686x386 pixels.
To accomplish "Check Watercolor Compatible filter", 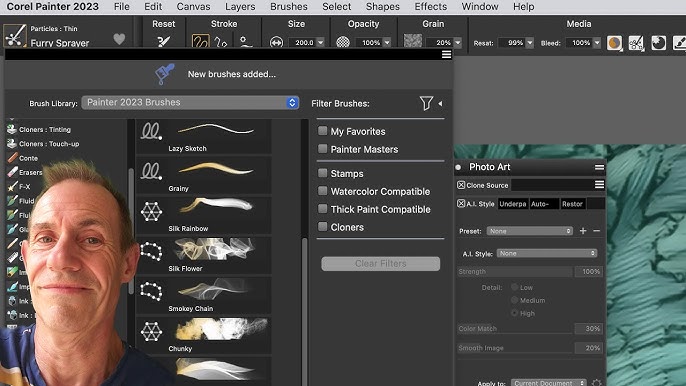I will click(322, 190).
